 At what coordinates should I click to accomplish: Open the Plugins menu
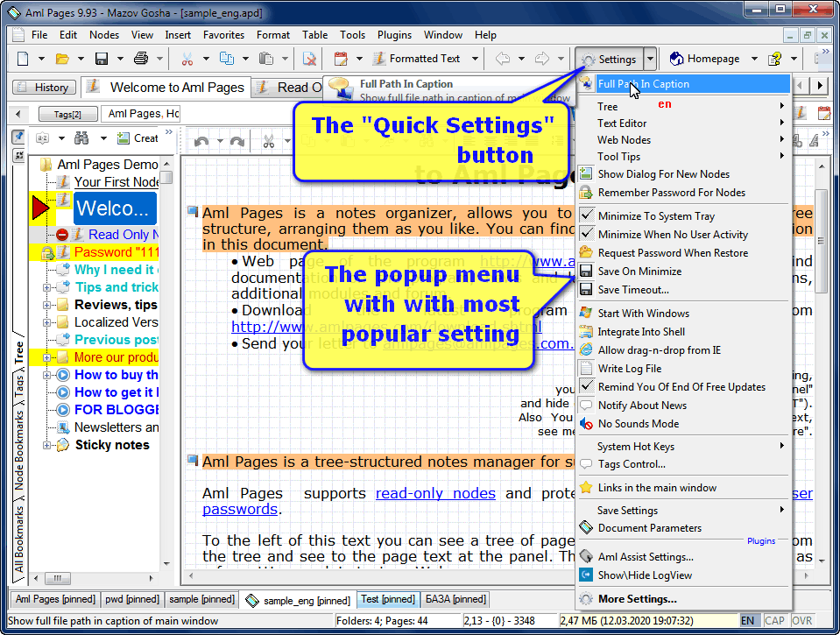coord(394,35)
